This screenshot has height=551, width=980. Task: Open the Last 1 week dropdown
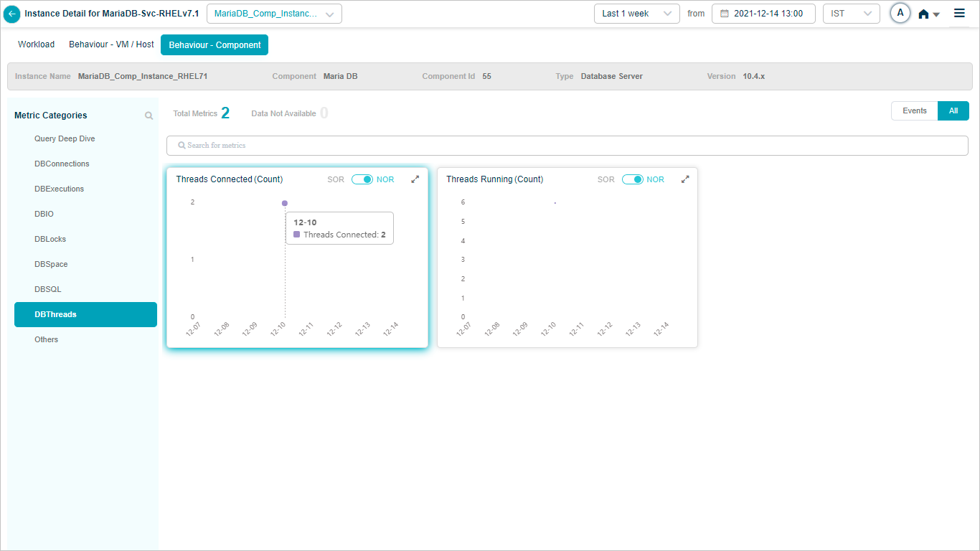tap(637, 14)
